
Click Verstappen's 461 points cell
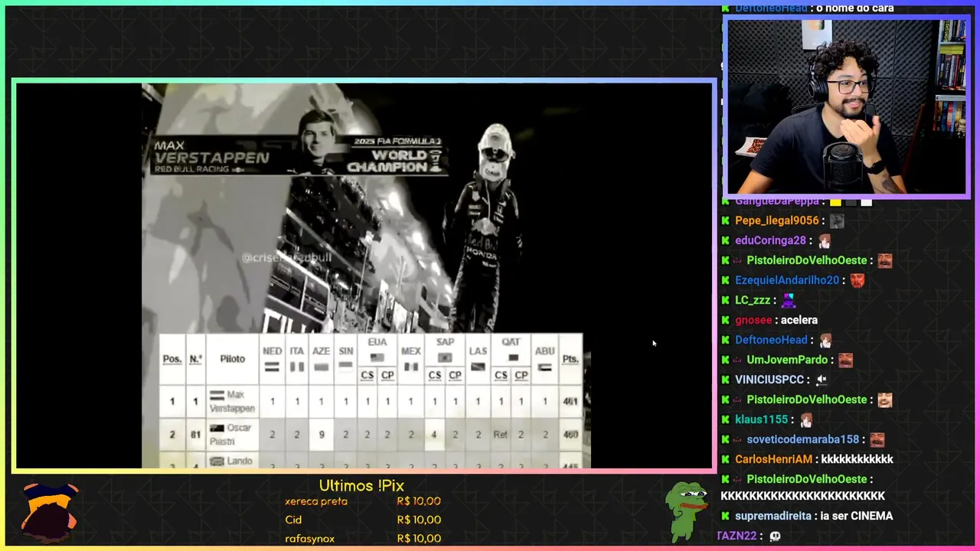(x=570, y=402)
